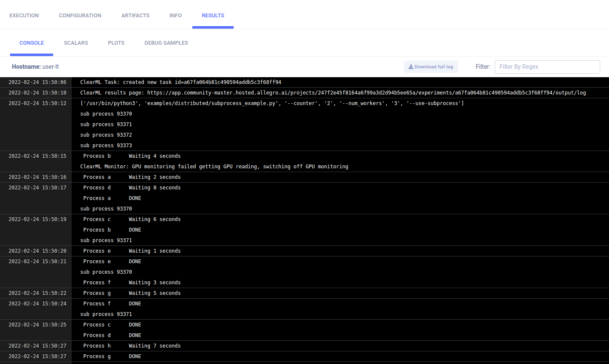Click the 'Process h Waiting 7 seconds' line
This screenshot has height=364, width=609.
click(132, 346)
